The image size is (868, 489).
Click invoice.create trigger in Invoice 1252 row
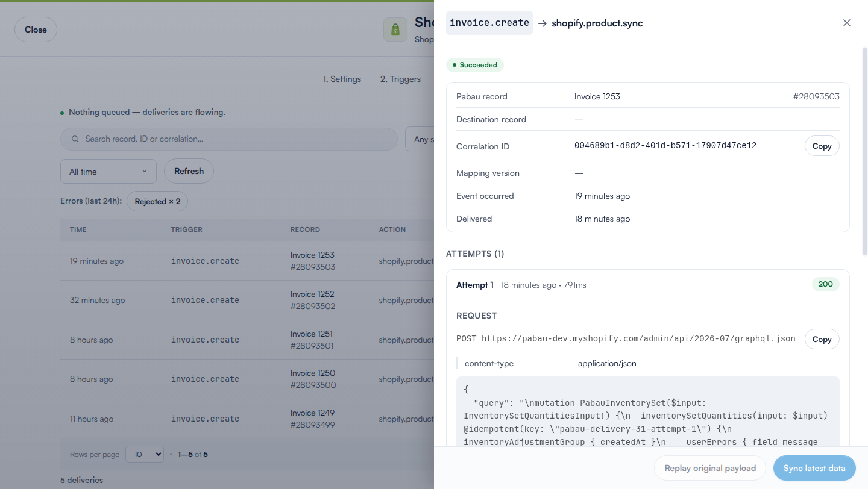click(205, 301)
